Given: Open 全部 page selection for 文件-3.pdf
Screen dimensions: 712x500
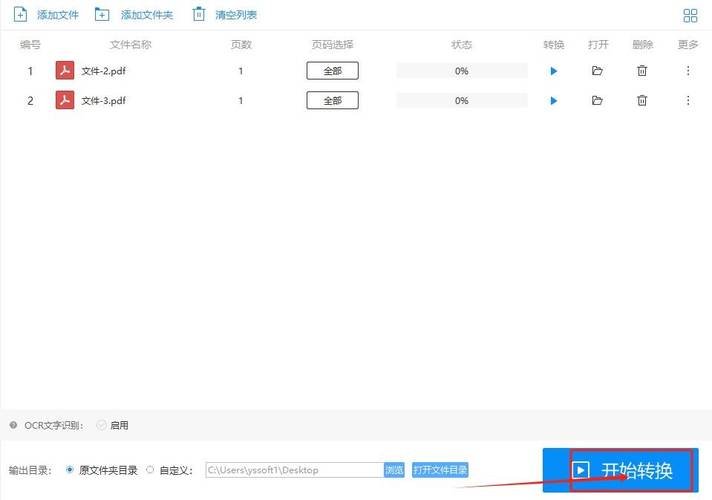Looking at the screenshot, I should [x=332, y=101].
